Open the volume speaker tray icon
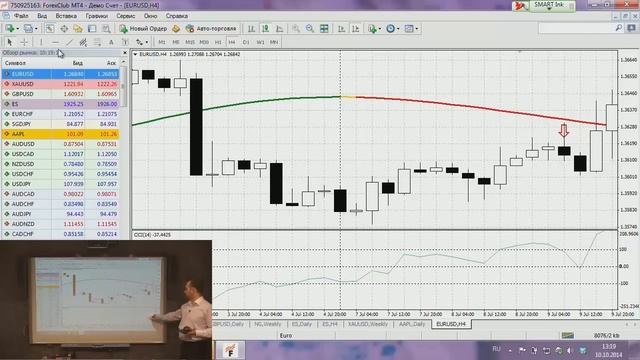This screenshot has width=640, height=360. tap(569, 351)
